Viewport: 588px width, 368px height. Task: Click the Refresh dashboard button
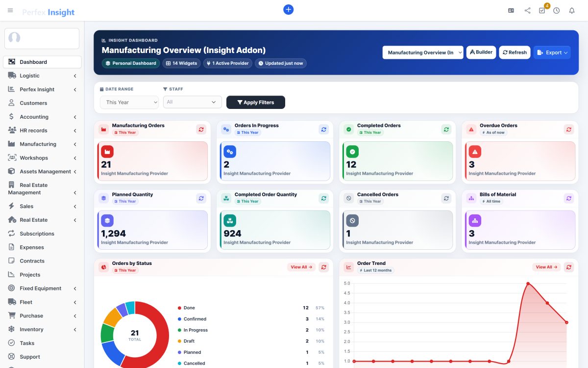tap(514, 53)
